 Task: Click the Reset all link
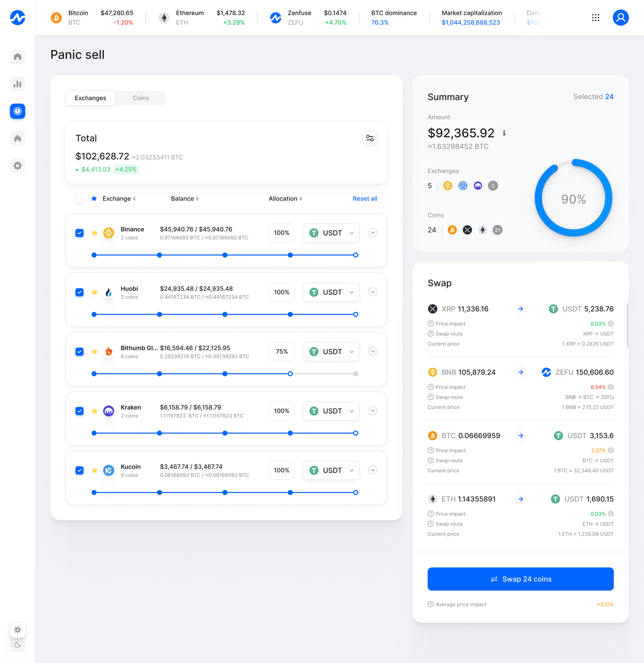pos(365,199)
